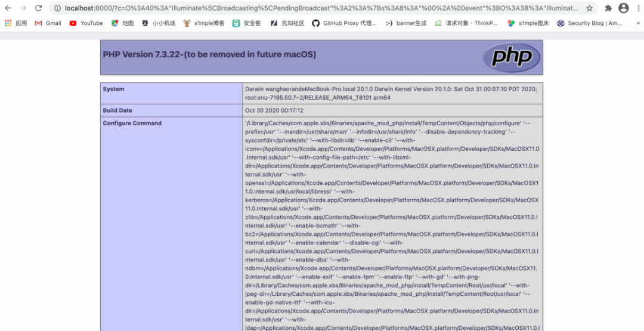Screen dimensions: 644x331
Task: Open the Security Blog bookmark
Action: pos(589,23)
